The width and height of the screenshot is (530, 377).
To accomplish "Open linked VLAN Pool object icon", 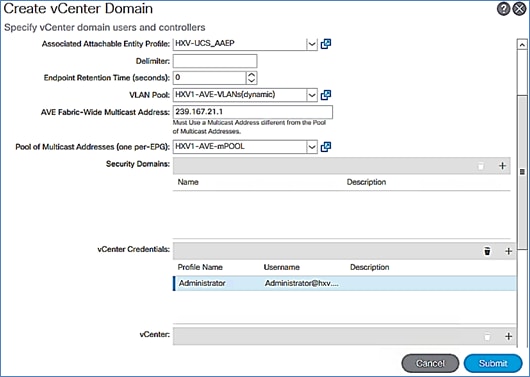I will coord(326,95).
